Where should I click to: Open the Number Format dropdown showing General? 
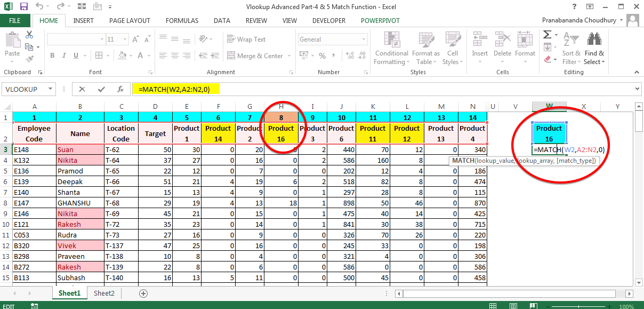coord(332,39)
